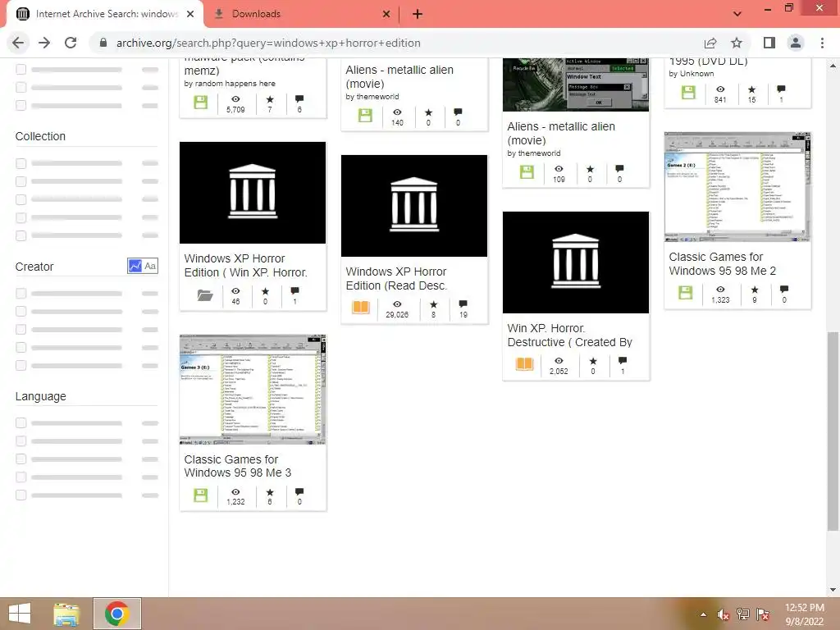840x630 pixels.
Task: Open Chrome's three-dot menu
Action: tap(822, 43)
